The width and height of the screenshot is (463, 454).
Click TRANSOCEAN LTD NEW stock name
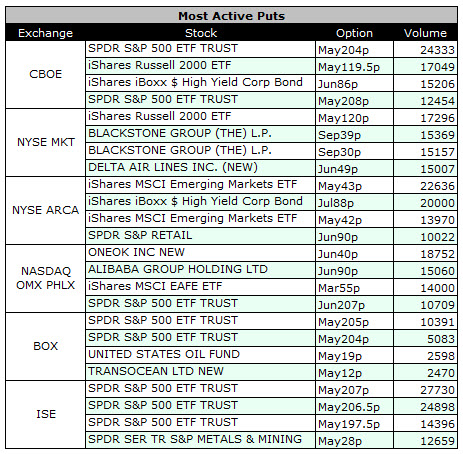click(156, 371)
